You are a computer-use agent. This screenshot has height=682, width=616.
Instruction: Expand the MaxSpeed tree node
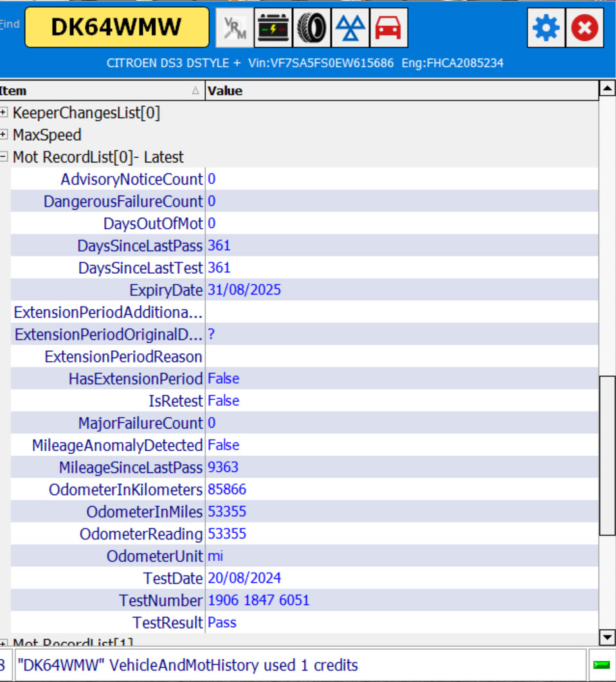click(4, 135)
